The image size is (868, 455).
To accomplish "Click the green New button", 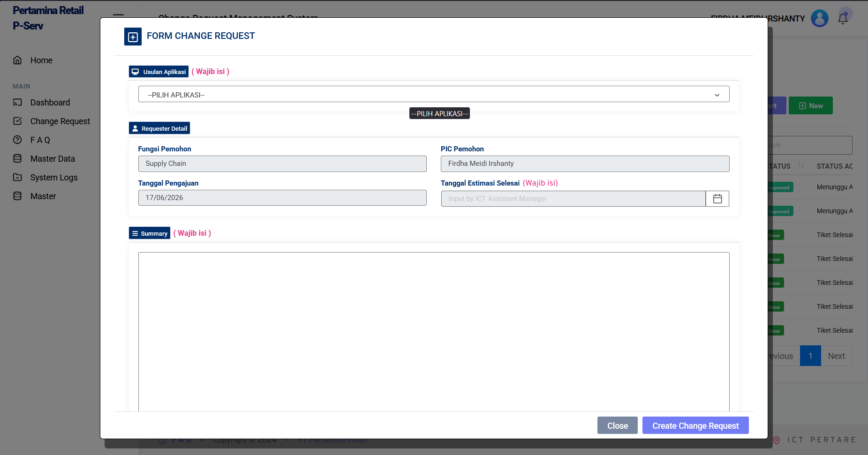I will tap(811, 106).
